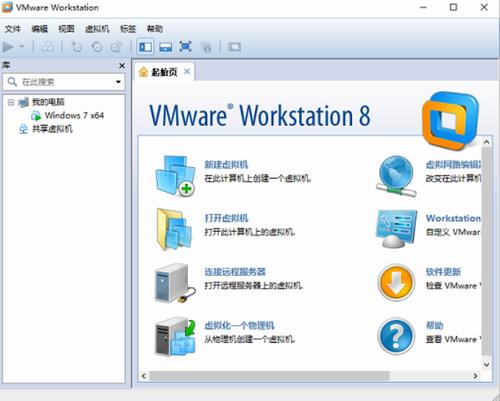This screenshot has width=500, height=401.
Task: Click the home icon on 起始页 tab
Action: click(x=143, y=72)
